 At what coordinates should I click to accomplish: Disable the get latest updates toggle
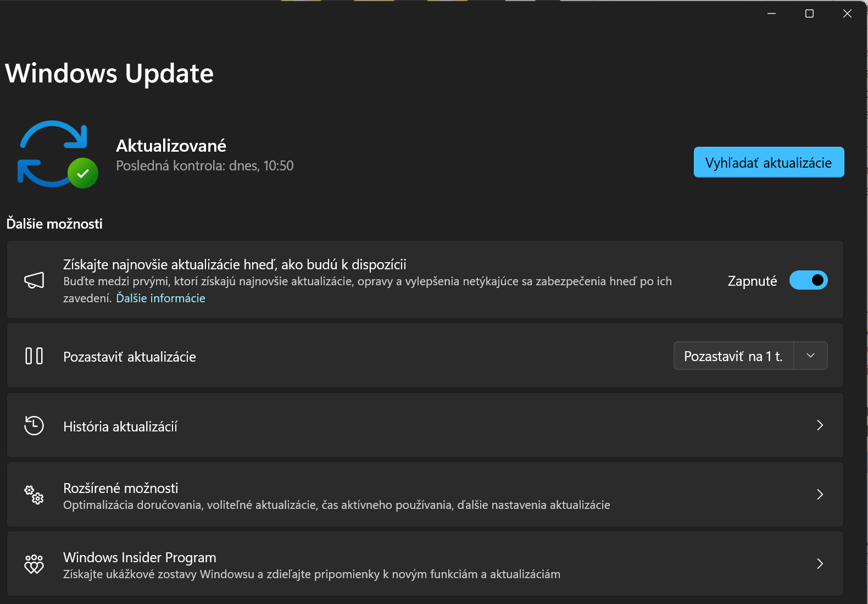click(x=808, y=280)
